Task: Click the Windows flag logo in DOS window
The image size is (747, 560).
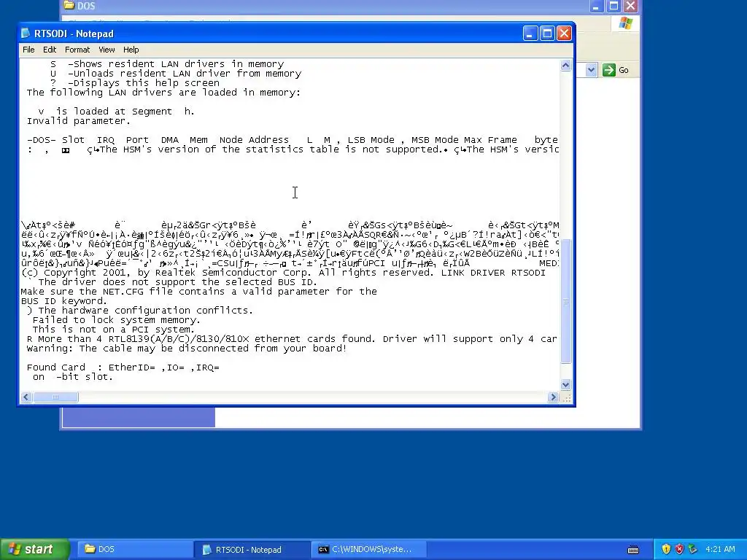Action: click(626, 23)
